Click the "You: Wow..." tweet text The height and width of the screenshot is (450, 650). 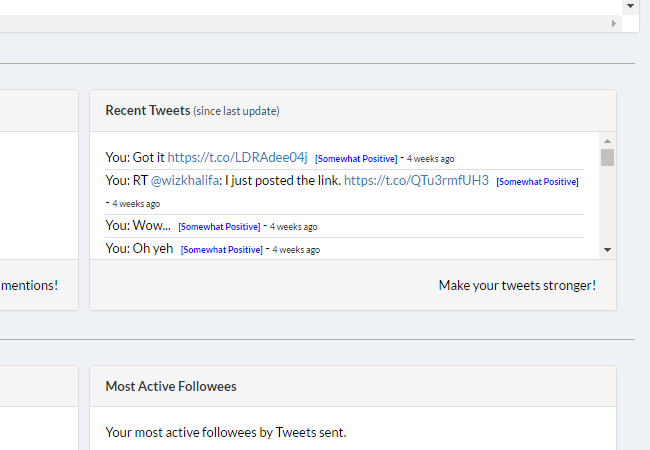click(138, 226)
